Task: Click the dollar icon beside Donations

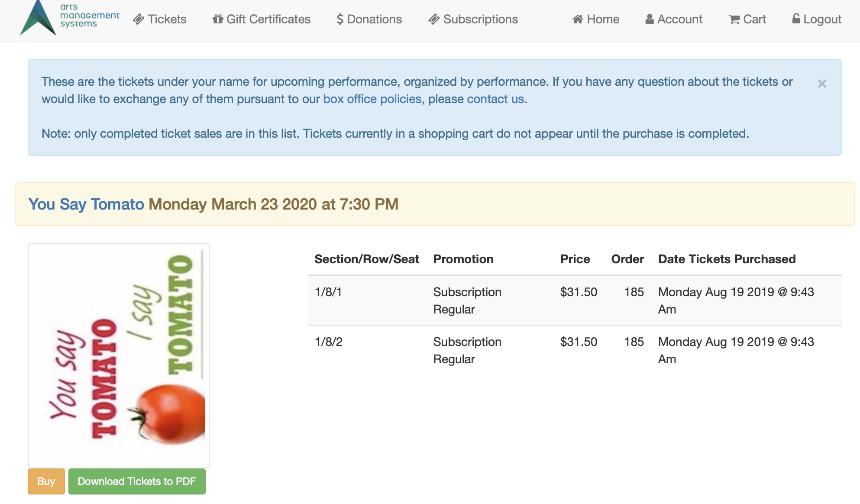Action: 340,19
